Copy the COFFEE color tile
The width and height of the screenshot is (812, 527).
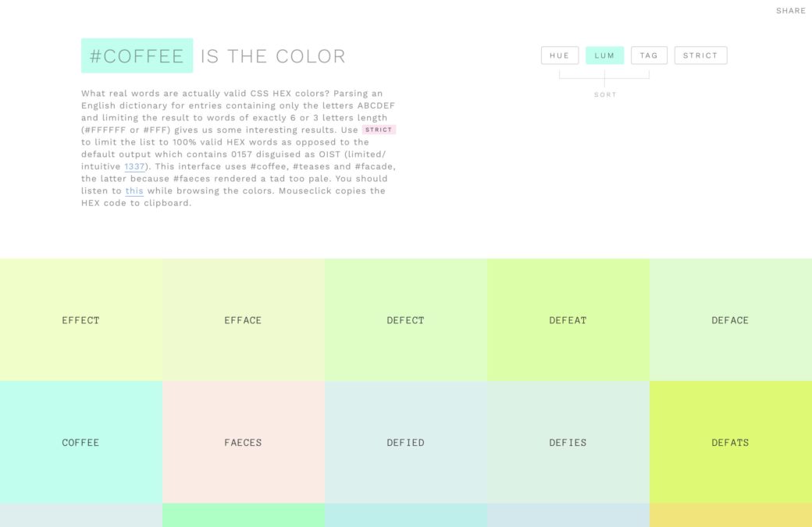81,442
